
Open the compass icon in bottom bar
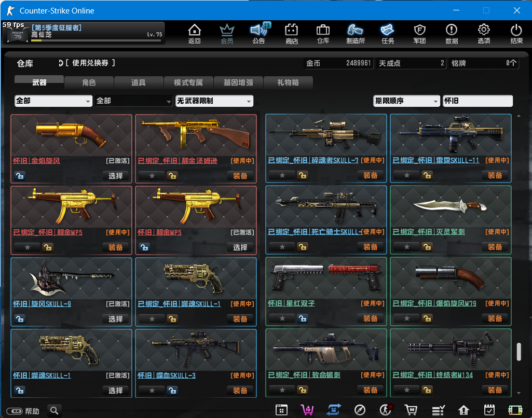click(360, 410)
